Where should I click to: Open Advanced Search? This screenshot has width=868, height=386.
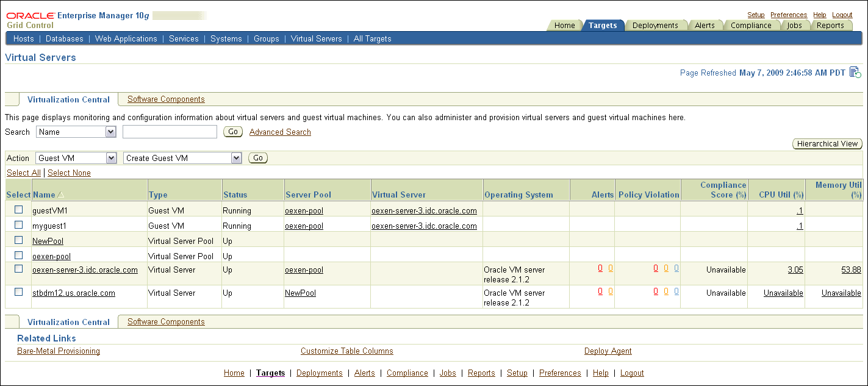coord(280,132)
